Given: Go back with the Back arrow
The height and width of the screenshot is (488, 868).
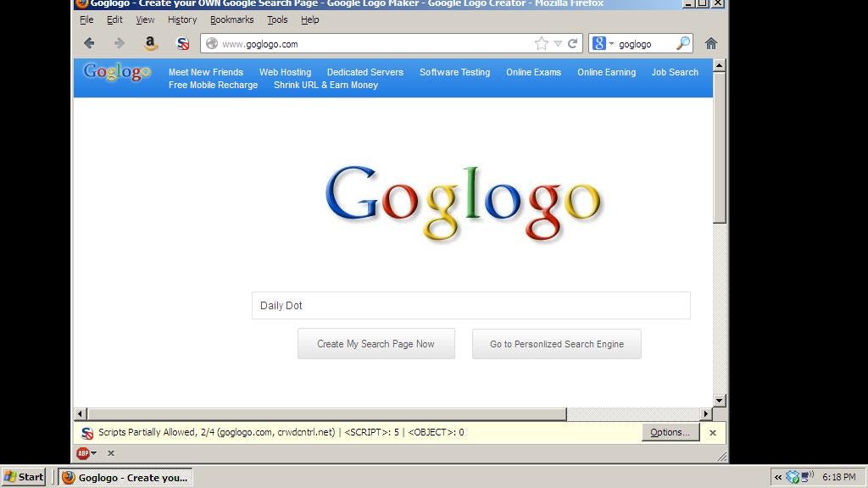Looking at the screenshot, I should (89, 43).
